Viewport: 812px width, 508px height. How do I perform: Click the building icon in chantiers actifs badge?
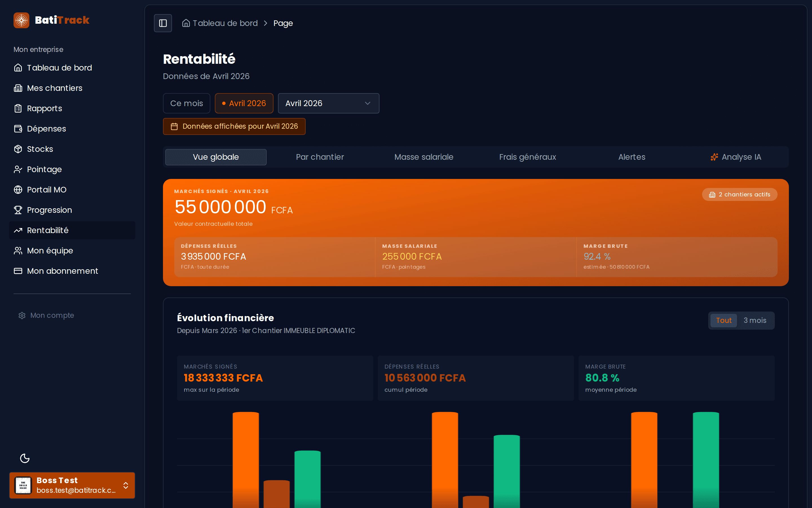712,195
